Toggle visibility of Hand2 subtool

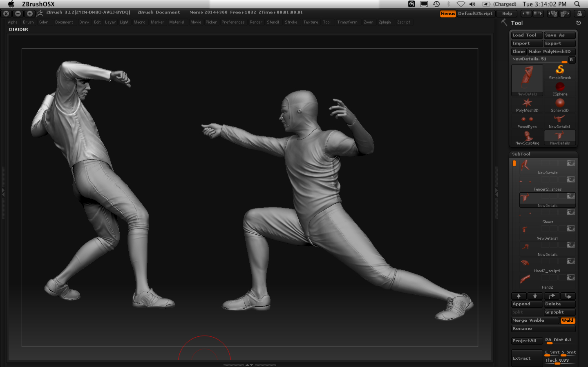click(x=571, y=278)
